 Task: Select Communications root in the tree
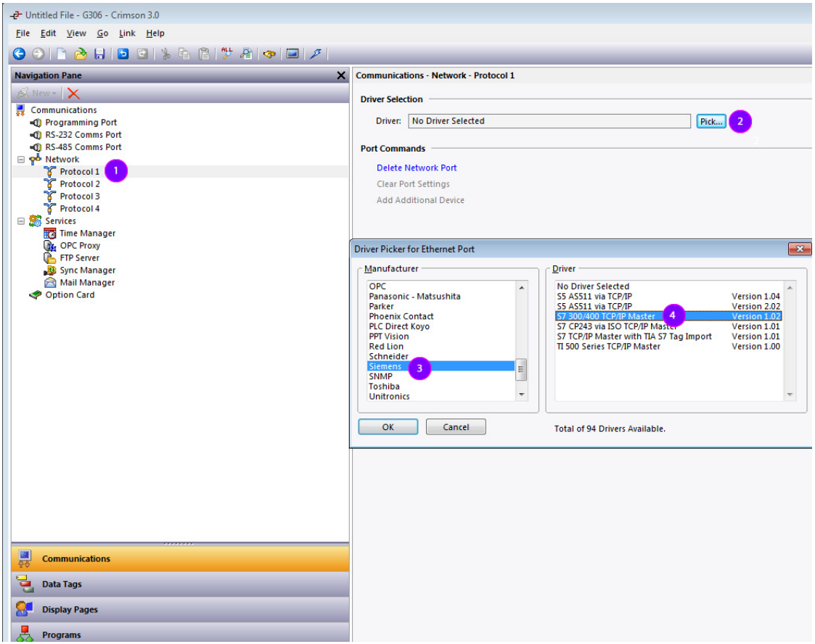click(63, 110)
